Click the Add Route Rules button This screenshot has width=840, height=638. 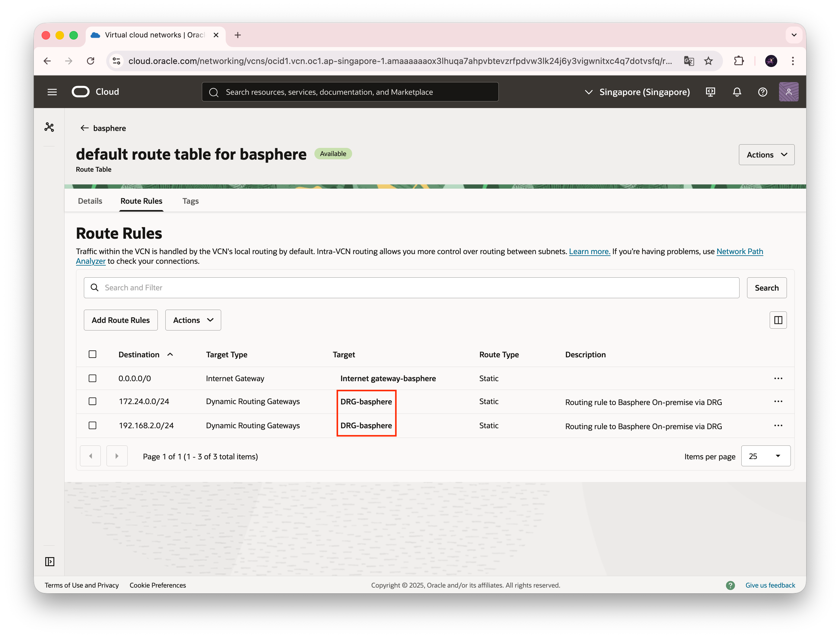click(x=120, y=320)
